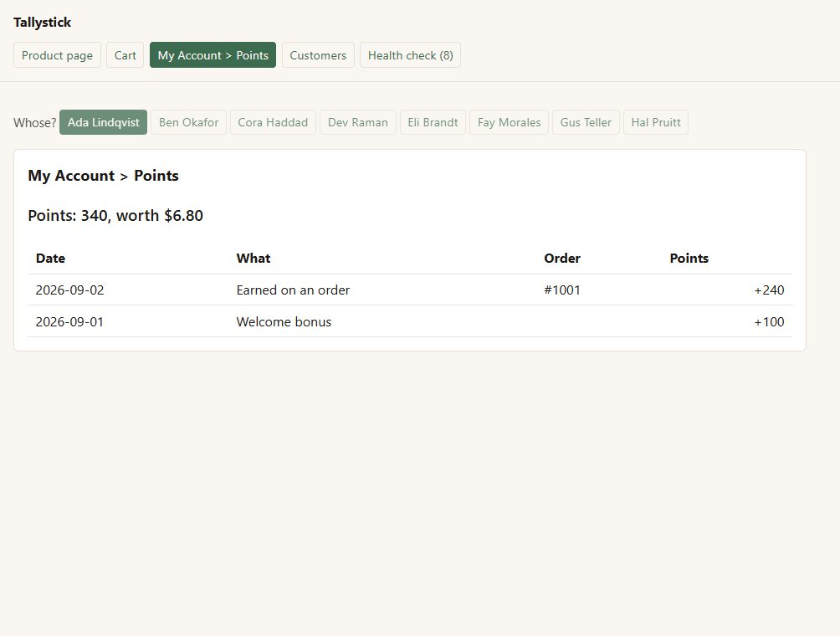Select the My Account > Points tab
The height and width of the screenshot is (636, 840).
tap(213, 55)
